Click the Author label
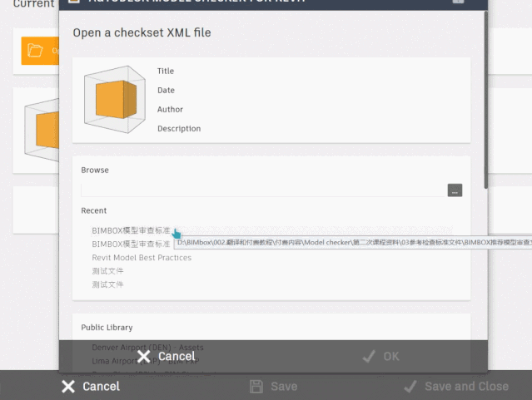The height and width of the screenshot is (400, 532). point(170,109)
